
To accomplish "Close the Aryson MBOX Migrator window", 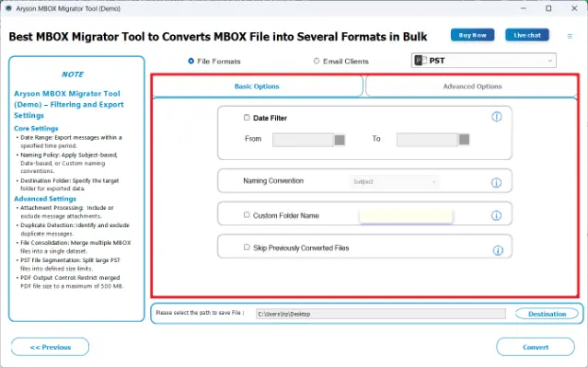I will (574, 8).
